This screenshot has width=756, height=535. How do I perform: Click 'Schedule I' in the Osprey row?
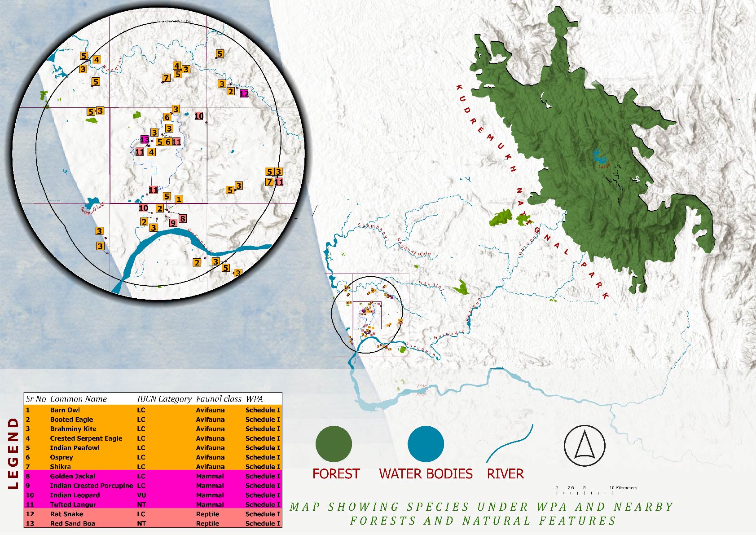263,457
